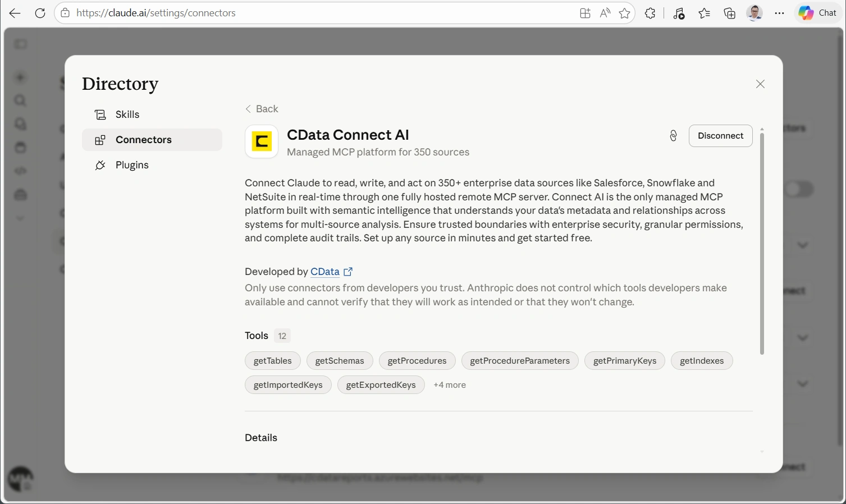View site information lock icon
The width and height of the screenshot is (846, 504).
point(65,13)
